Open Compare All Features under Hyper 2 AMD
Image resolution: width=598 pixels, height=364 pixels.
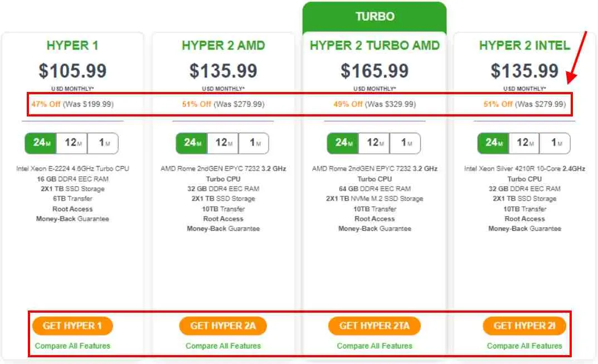click(x=223, y=346)
